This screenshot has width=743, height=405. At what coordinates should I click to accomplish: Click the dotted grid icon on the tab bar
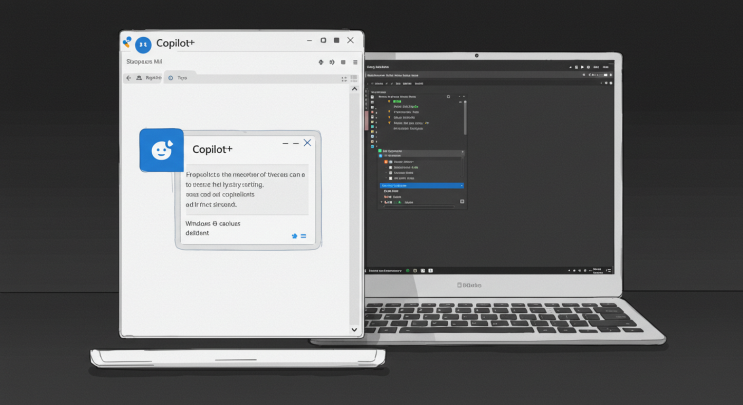344,79
